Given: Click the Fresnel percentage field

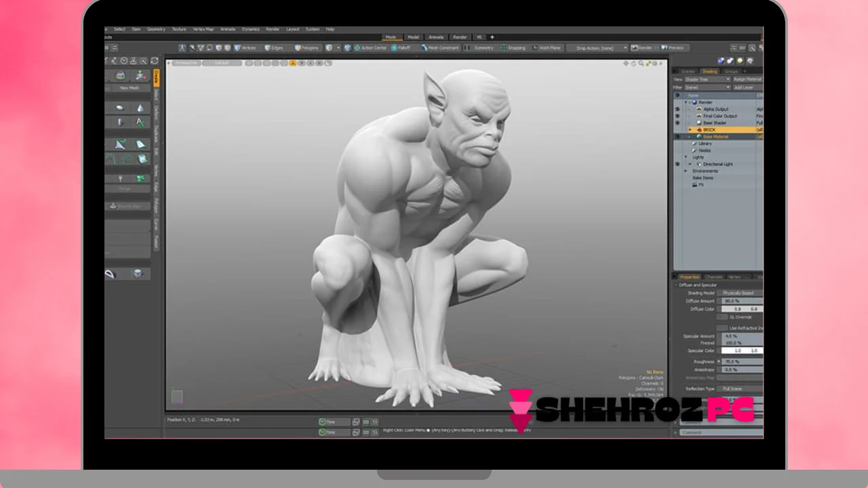Looking at the screenshot, I should [742, 343].
